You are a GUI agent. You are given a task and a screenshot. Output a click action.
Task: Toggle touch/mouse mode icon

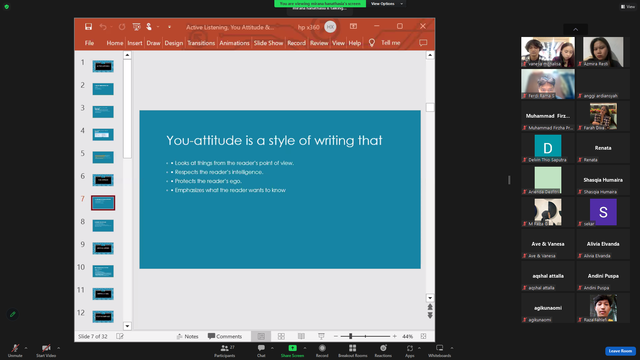point(149,27)
